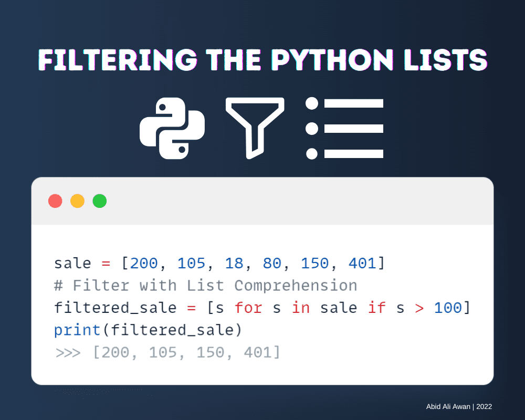Screen dimensions: 525x420
Task: Select the 'FILTERING THE PYTHON LISTS' title
Action: coord(262,59)
